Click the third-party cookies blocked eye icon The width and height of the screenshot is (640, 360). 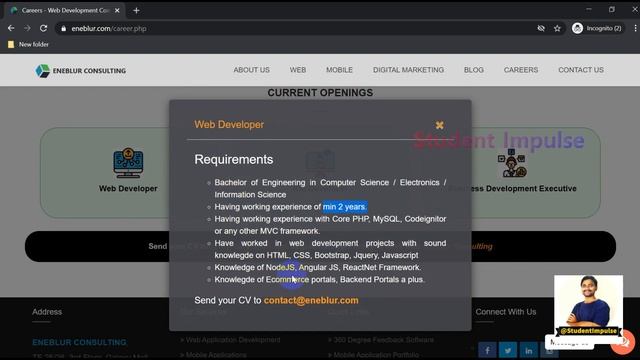click(x=541, y=28)
